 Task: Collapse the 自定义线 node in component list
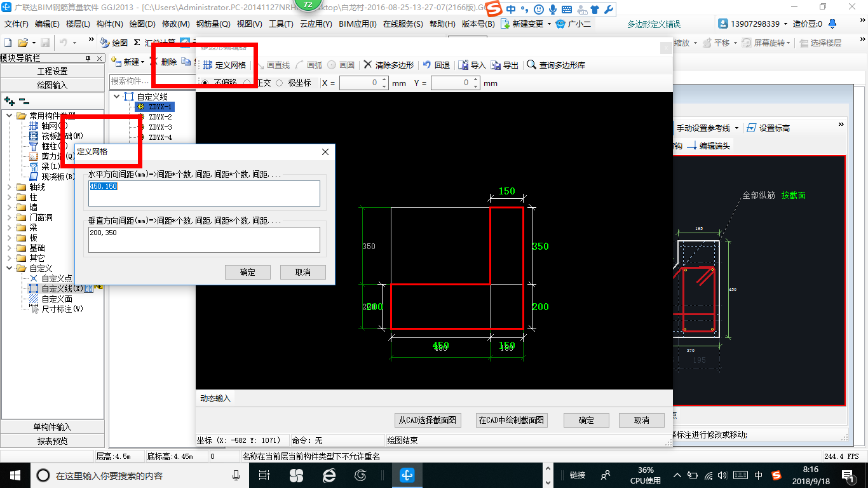tap(116, 97)
